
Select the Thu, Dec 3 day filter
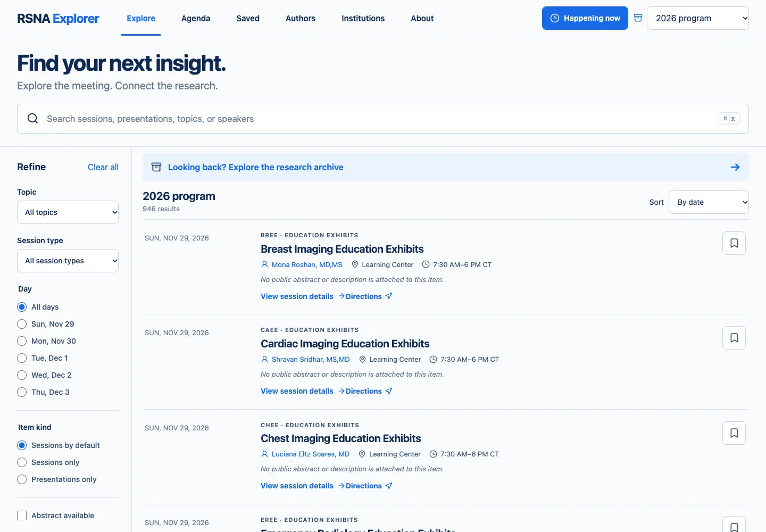pos(22,392)
